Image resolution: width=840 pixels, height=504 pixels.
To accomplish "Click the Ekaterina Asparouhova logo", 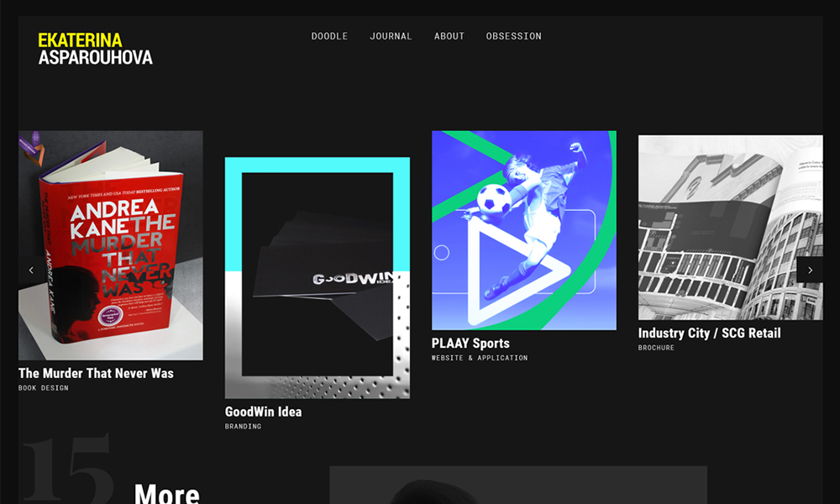I will pos(95,49).
